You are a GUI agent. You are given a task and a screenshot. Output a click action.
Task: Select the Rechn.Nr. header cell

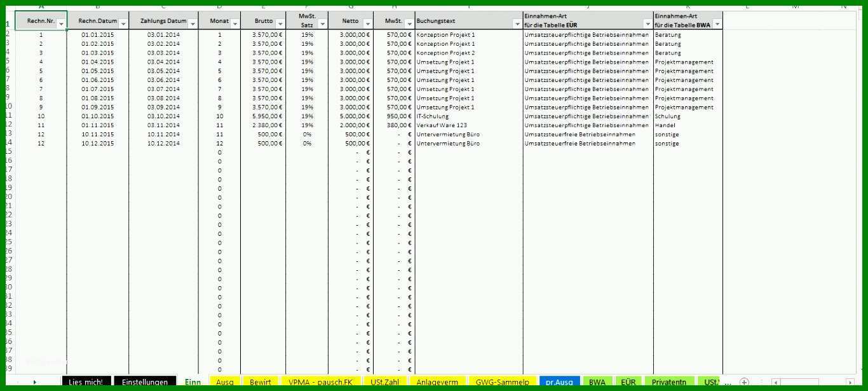click(41, 20)
